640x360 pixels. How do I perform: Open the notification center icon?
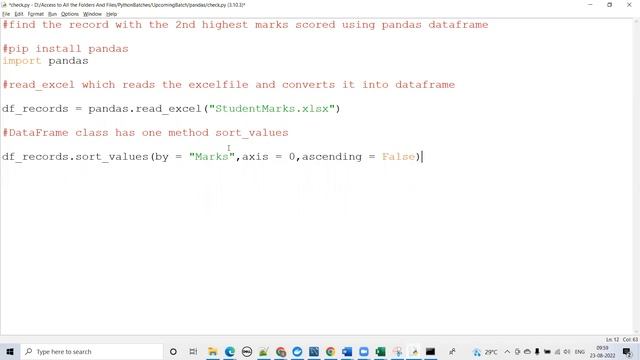coord(627,351)
